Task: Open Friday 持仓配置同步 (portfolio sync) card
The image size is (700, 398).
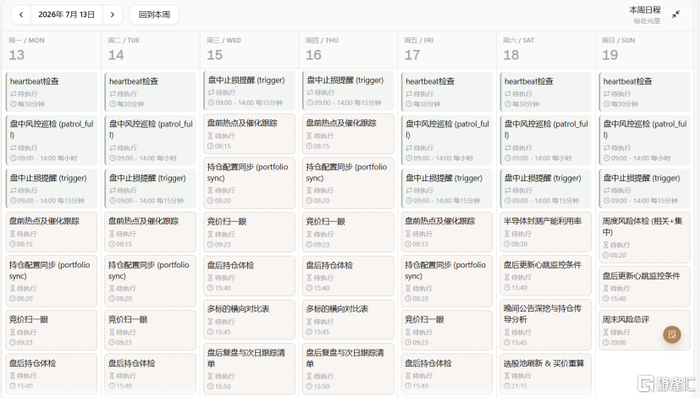Action: (447, 281)
